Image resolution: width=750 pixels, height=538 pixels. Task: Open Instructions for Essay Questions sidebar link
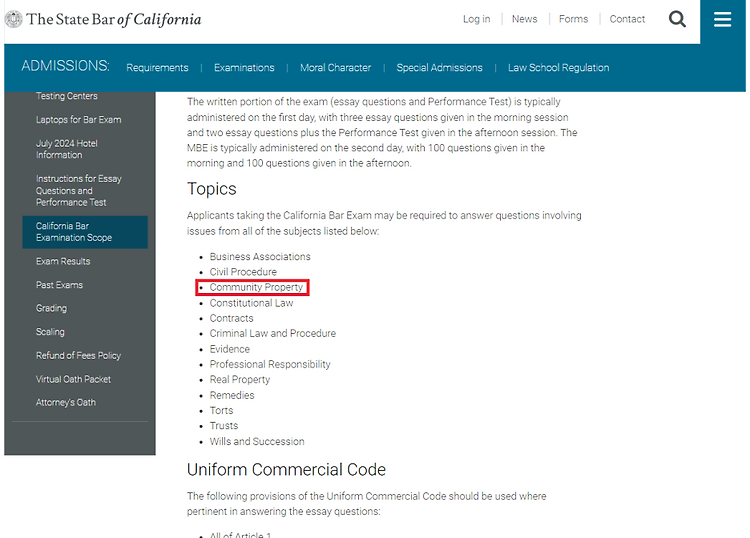79,190
